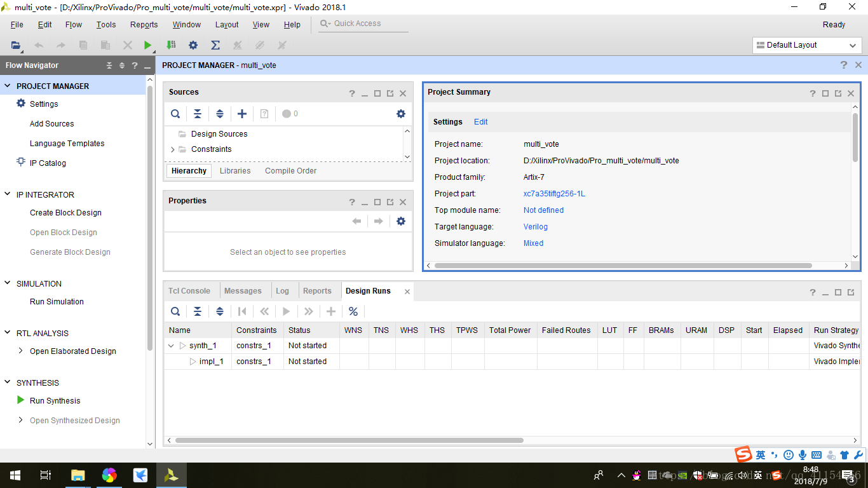Collapse all Flow Navigator sections icon
Screen dimensions: 868x488
[109, 65]
